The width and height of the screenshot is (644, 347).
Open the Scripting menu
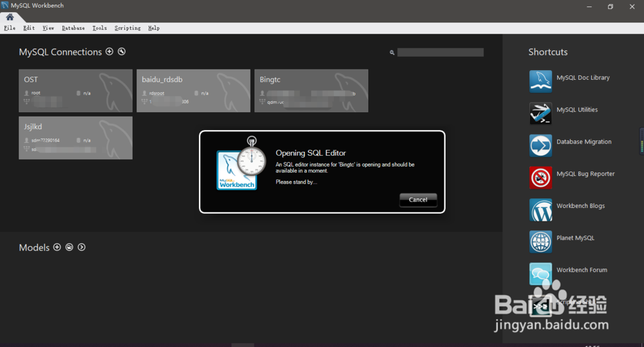coord(128,28)
